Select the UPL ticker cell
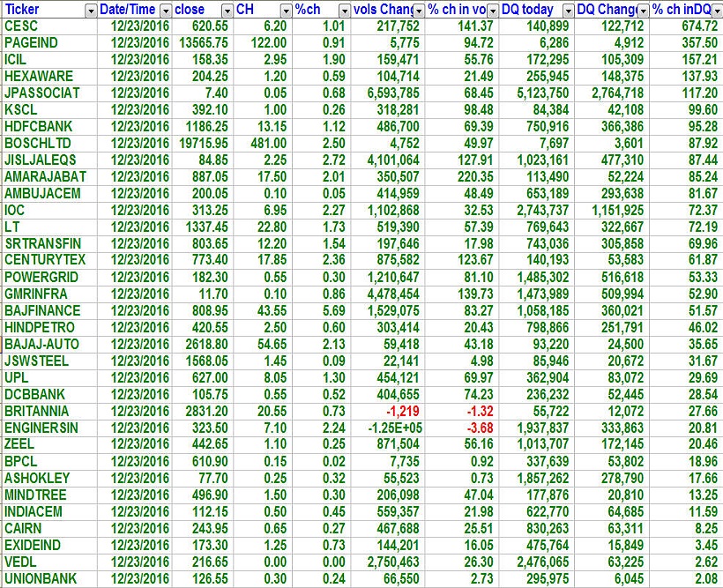 (x=48, y=377)
